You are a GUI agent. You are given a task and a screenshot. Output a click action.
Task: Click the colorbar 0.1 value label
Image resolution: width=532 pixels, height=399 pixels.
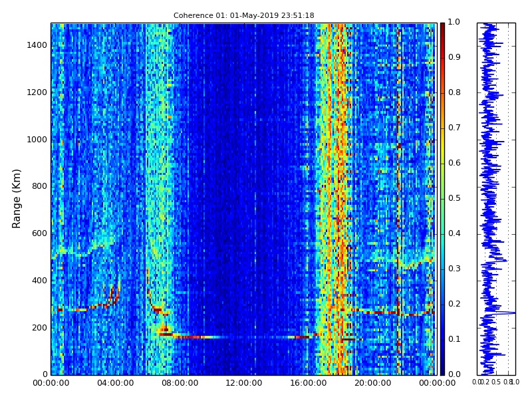pyautogui.click(x=454, y=339)
